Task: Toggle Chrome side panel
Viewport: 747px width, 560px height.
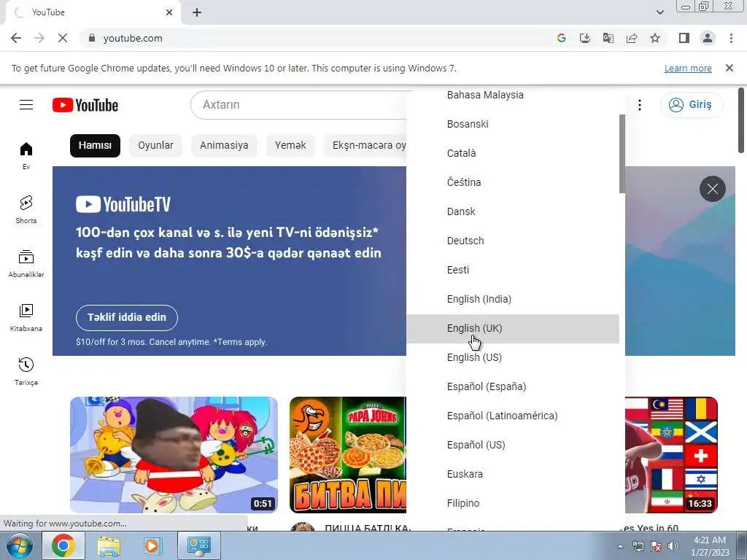Action: pos(684,38)
